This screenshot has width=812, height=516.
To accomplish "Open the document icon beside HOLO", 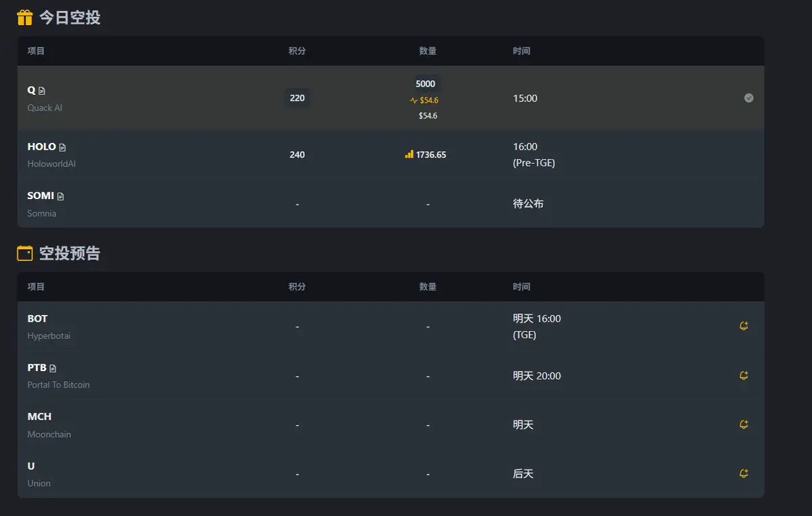I will coord(62,148).
